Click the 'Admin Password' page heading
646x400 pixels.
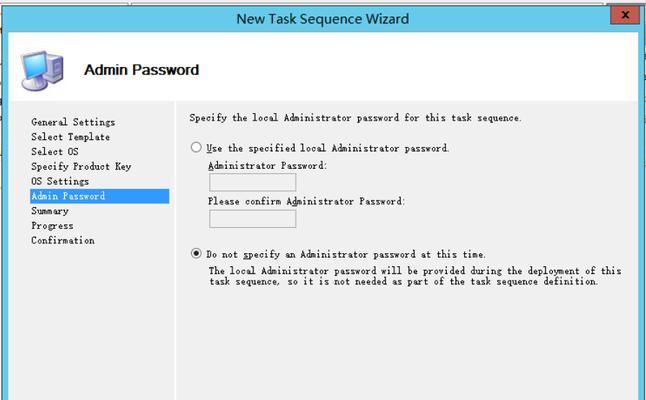pyautogui.click(x=141, y=70)
